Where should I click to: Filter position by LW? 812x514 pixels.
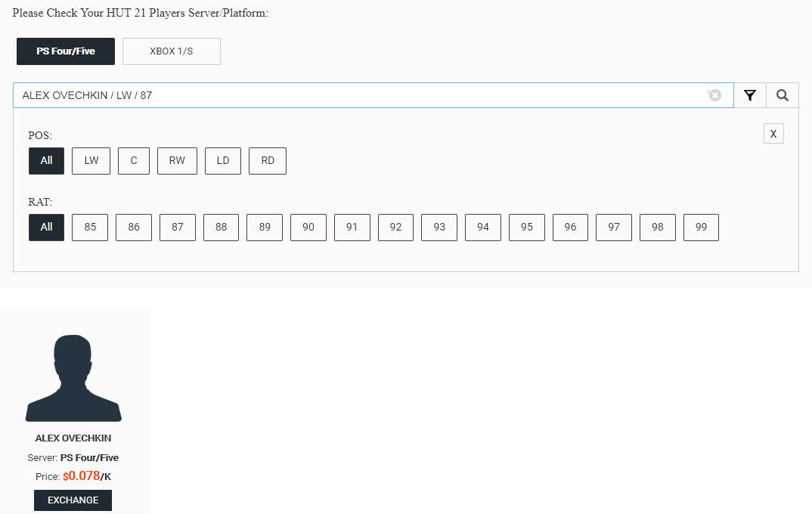[x=91, y=161]
